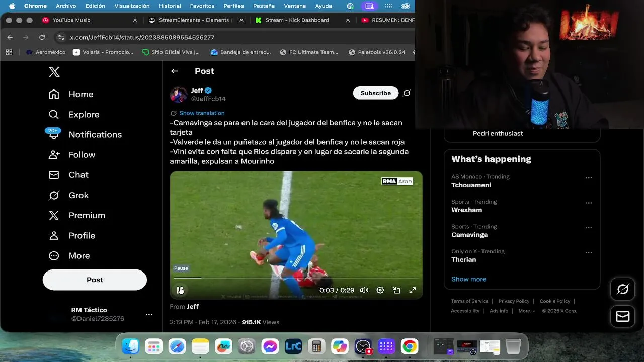Viewport: 644px width, 362px height.
Task: Open more options for Therian trend
Action: click(589, 253)
